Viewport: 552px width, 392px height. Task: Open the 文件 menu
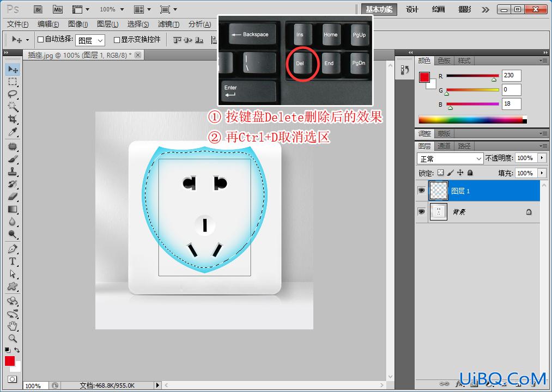[17, 24]
